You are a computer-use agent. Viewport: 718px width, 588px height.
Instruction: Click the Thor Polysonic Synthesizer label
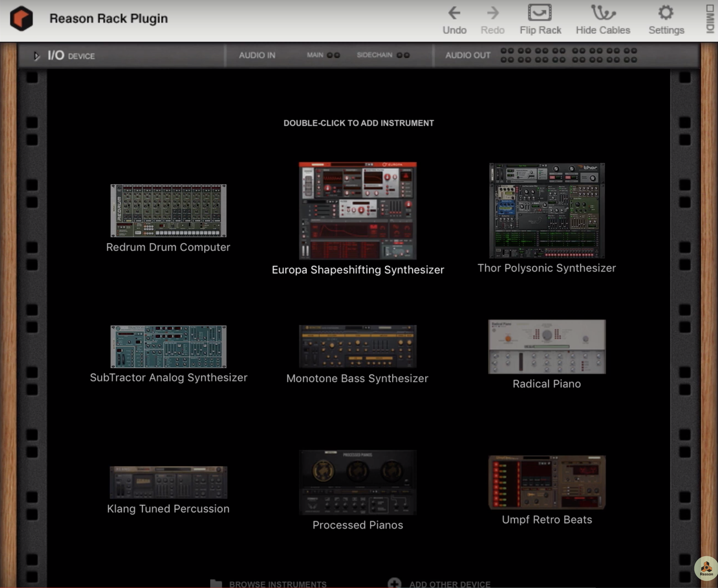[547, 268]
